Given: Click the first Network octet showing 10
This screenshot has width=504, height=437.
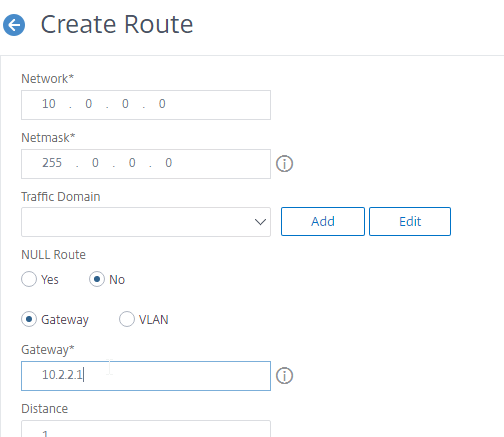Looking at the screenshot, I should pyautogui.click(x=49, y=104).
